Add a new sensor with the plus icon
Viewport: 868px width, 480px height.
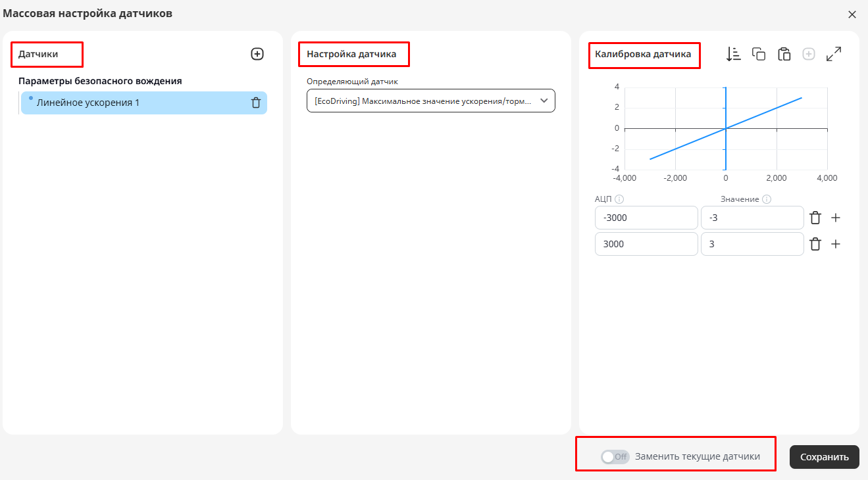pyautogui.click(x=257, y=54)
